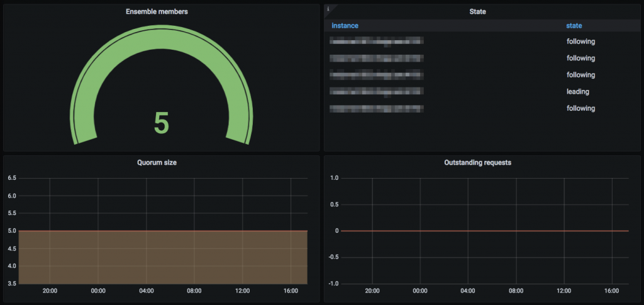Screen dimensions: 644x305
Task: Click 16:00 on the Outstanding requests time axis
Action: [x=612, y=291]
